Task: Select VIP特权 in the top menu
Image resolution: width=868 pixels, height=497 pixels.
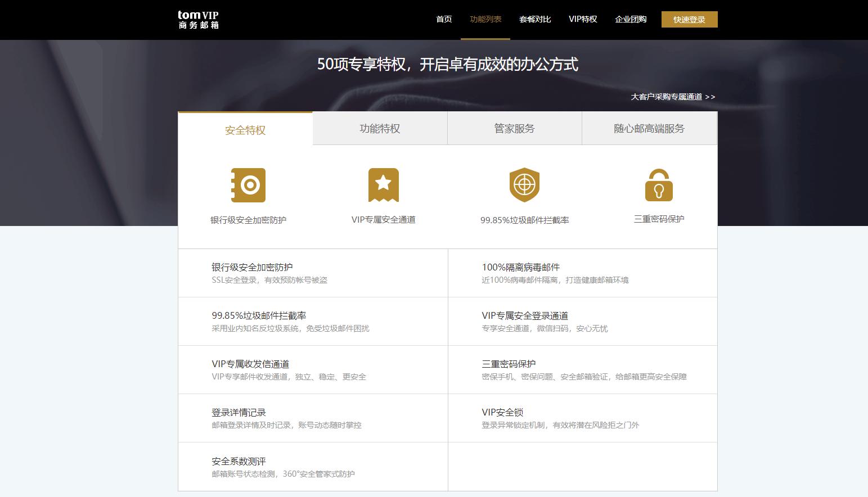Action: click(583, 19)
